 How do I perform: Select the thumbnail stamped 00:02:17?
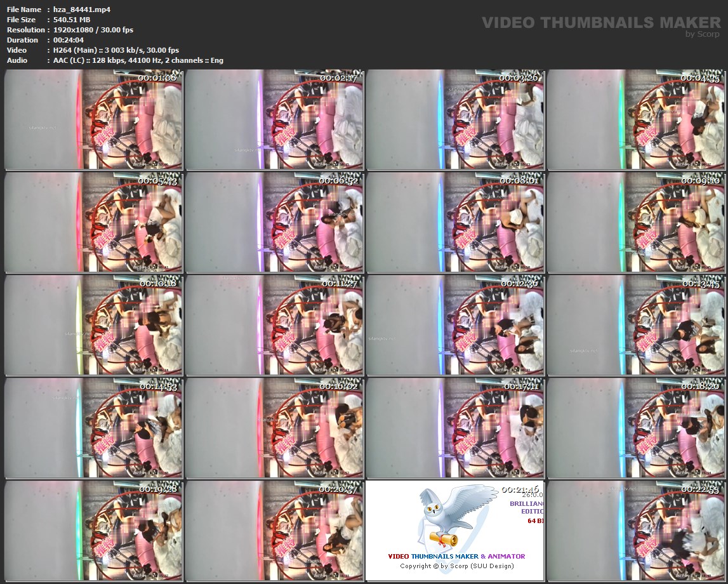274,120
